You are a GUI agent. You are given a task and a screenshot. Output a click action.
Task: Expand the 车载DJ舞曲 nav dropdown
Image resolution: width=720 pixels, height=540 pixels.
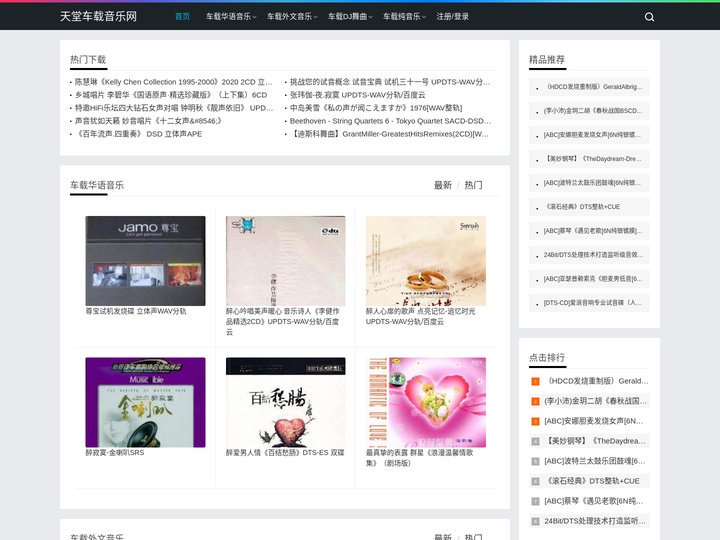(x=350, y=17)
